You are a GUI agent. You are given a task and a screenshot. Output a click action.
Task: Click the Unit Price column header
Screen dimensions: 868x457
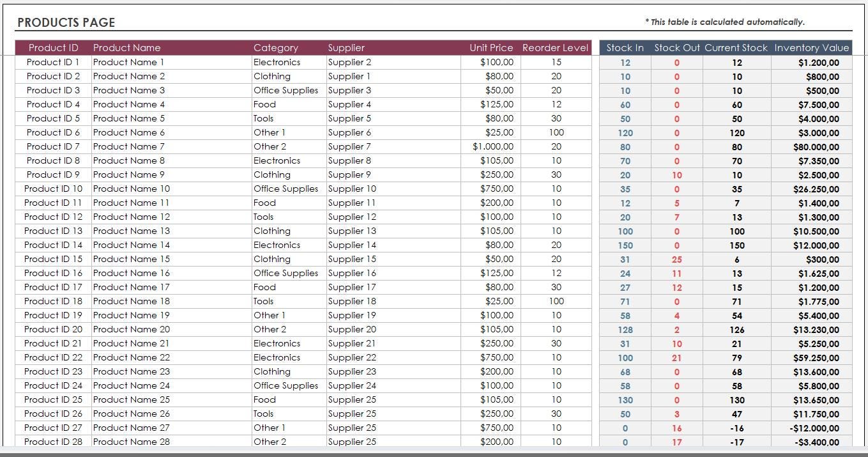(491, 48)
